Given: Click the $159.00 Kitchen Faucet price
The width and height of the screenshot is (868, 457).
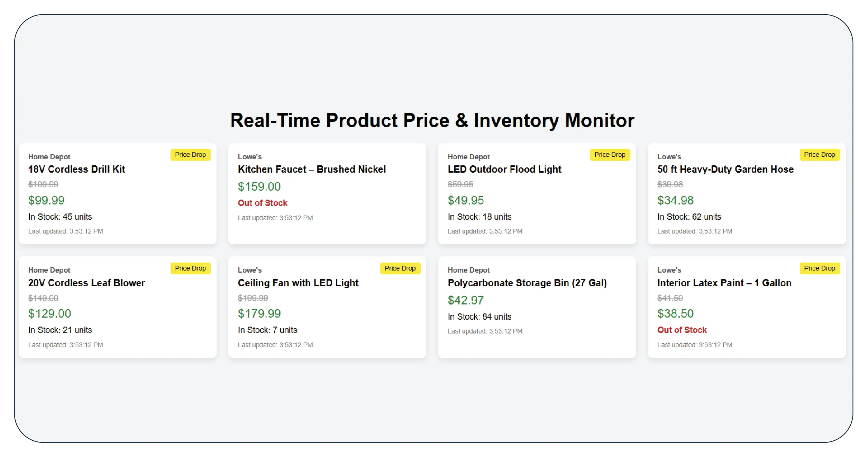Looking at the screenshot, I should coord(259,186).
